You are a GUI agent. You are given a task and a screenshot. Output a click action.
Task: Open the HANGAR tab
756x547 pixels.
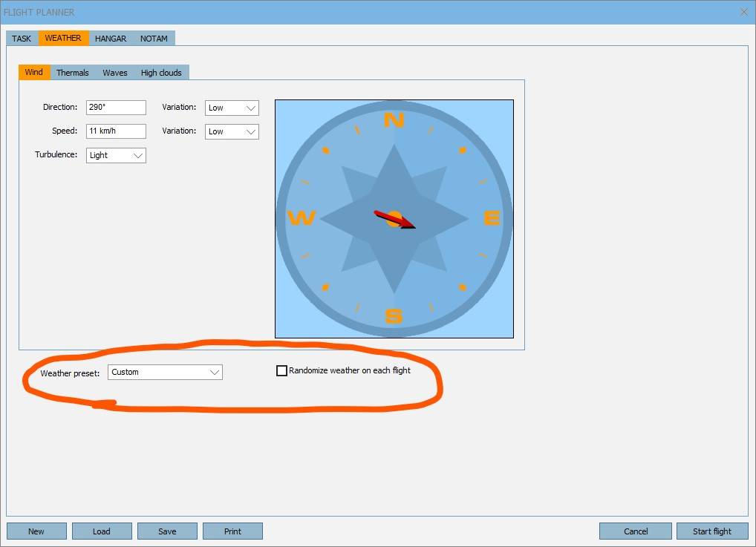coord(111,39)
